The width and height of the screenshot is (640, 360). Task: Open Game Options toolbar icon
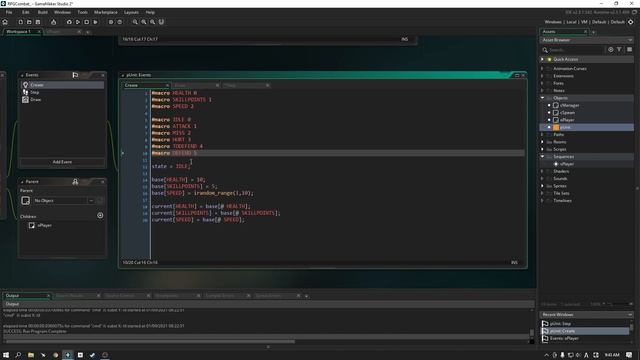pyautogui.click(x=111, y=22)
